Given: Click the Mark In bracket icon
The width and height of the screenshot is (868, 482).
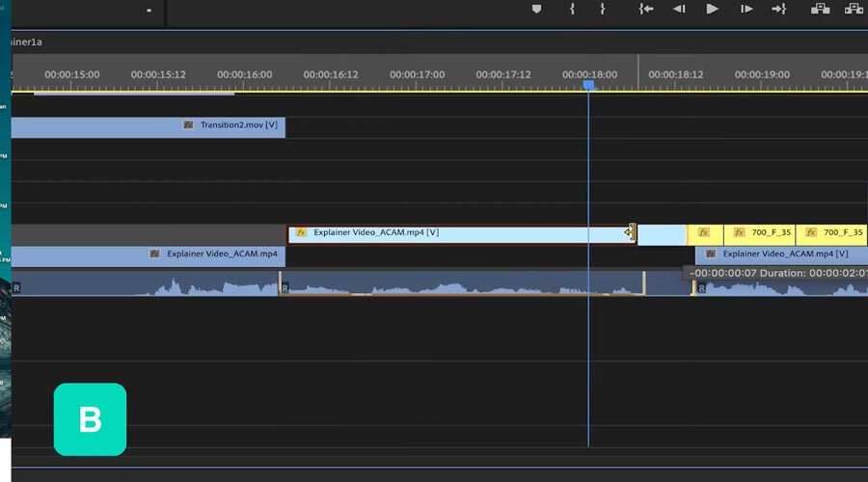Looking at the screenshot, I should pyautogui.click(x=572, y=9).
